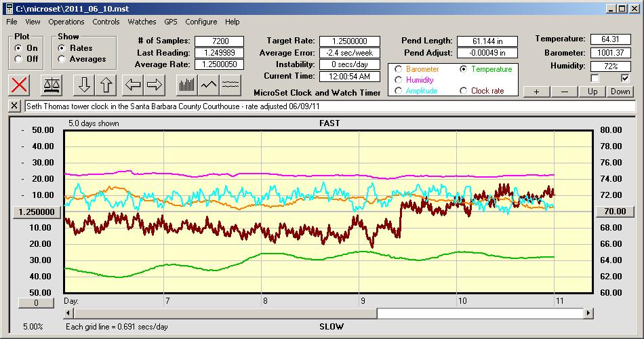Click the horizontal scrollbar thumb
Viewport: 644px width, 339px height.
[x=225, y=313]
